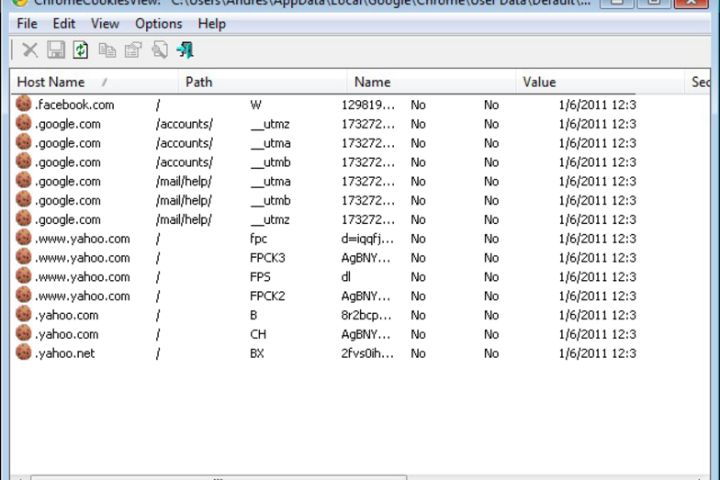Click the FPCK3 cookie name
Screen dimensions: 720x480
[268, 258]
